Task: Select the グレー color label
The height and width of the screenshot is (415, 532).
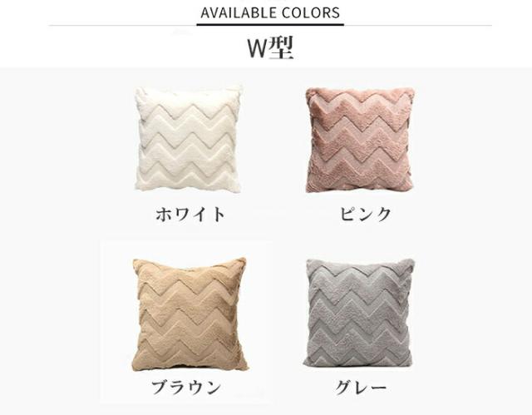Action: click(x=361, y=387)
